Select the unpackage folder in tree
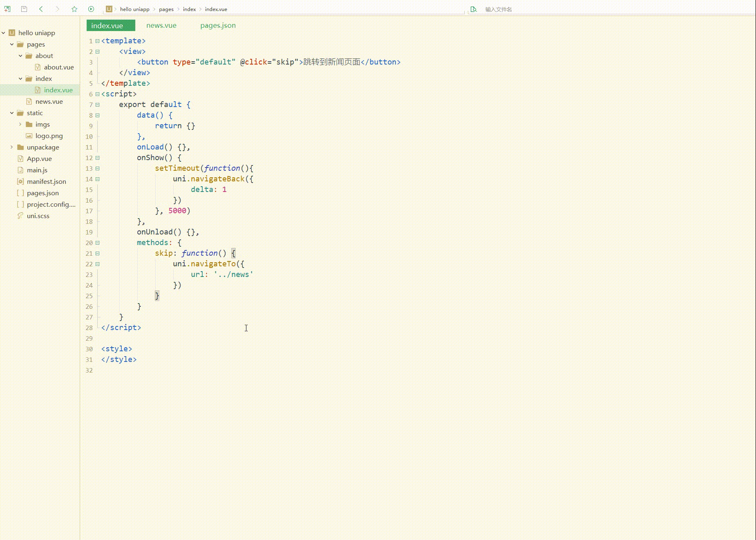This screenshot has width=756, height=540. pos(43,147)
